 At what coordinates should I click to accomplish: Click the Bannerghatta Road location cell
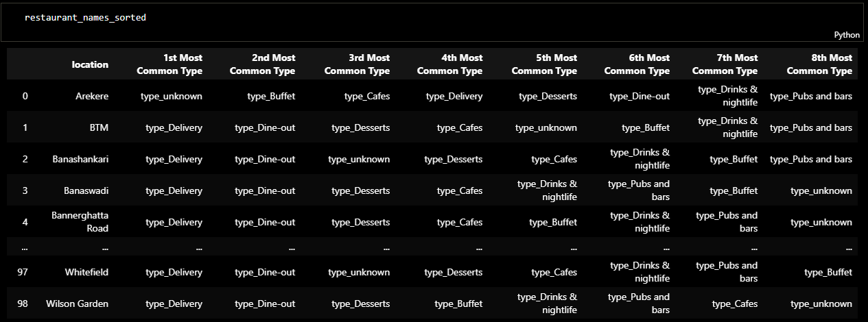(80, 222)
